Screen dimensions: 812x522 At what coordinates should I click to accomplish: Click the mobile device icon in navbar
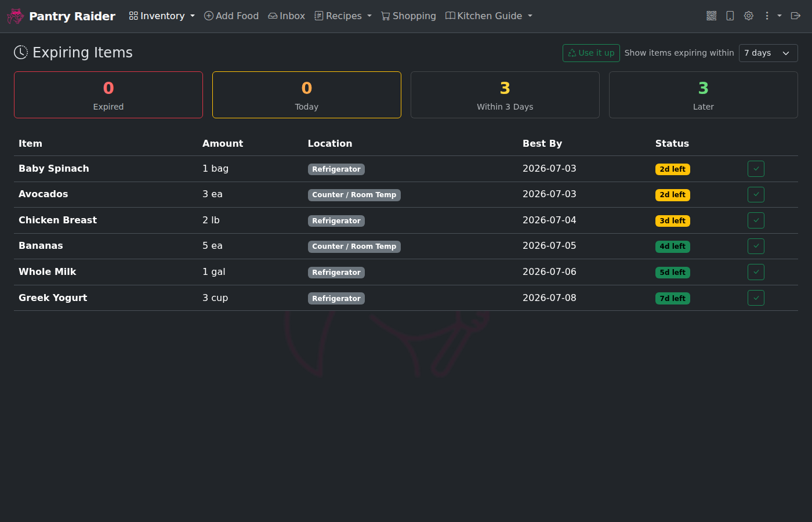pyautogui.click(x=730, y=16)
